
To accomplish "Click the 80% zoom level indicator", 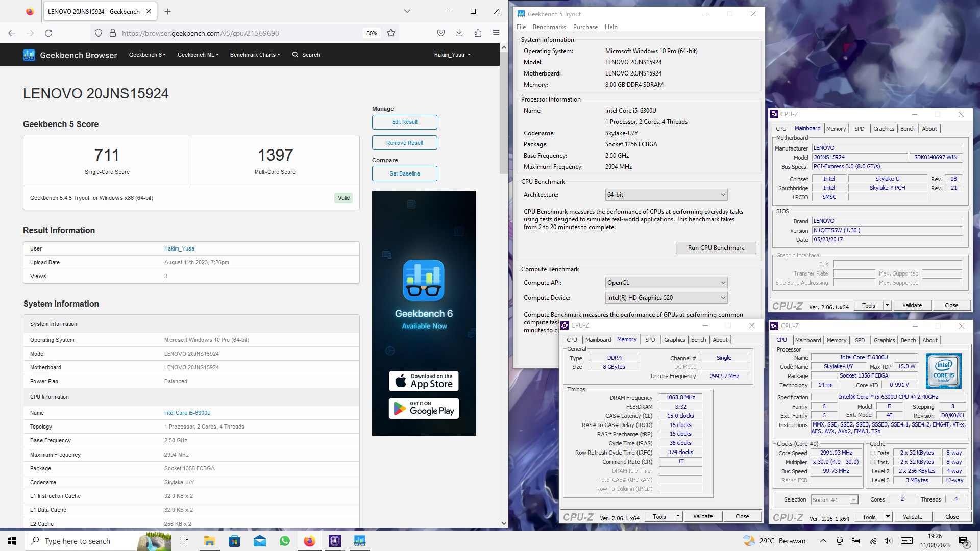I will coord(372,33).
